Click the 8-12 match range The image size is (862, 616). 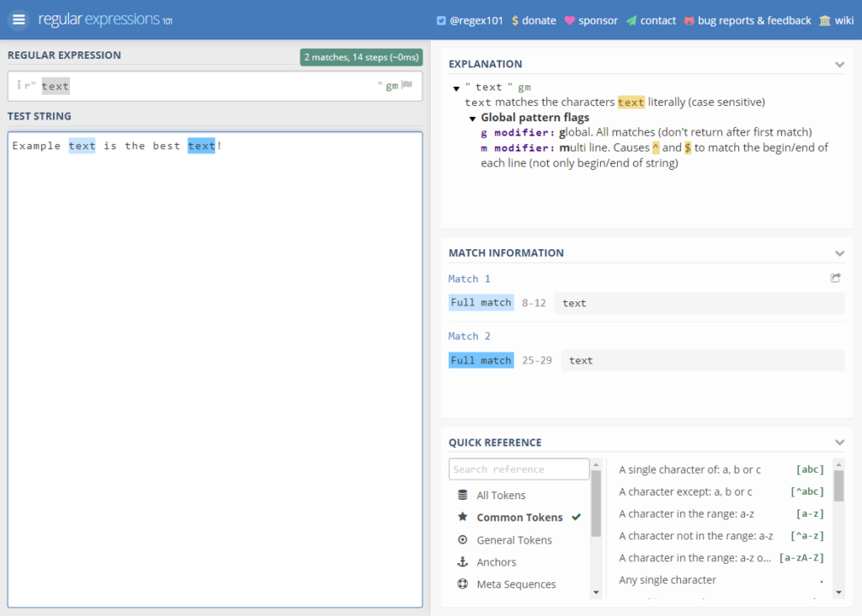[534, 303]
